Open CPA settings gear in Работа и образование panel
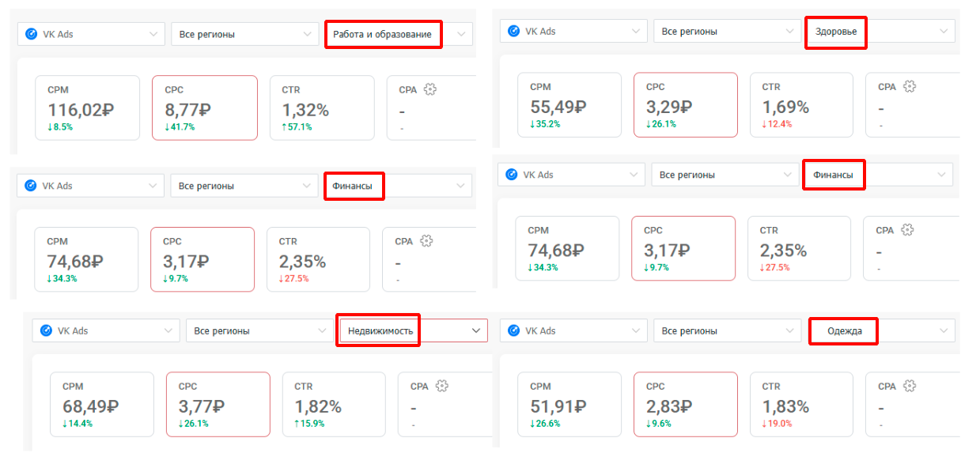The image size is (980, 453). [430, 89]
